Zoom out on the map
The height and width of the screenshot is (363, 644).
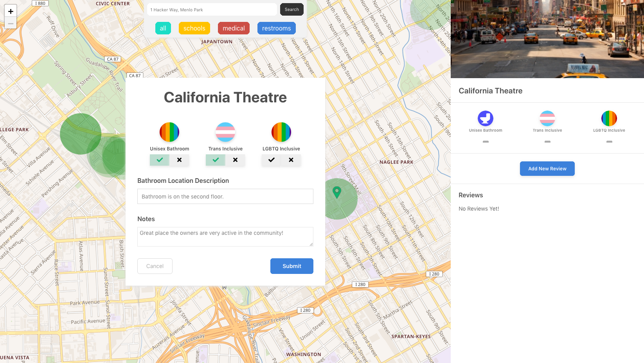coord(11,23)
